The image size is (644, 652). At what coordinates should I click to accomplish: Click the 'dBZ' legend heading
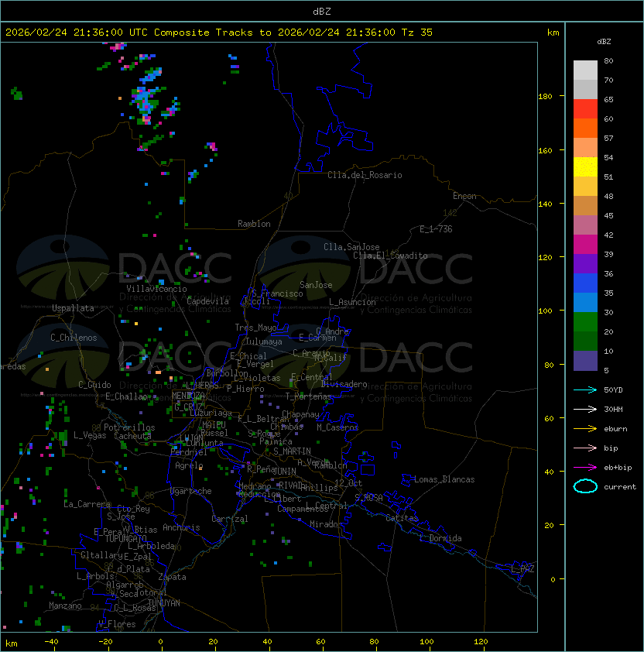click(604, 42)
